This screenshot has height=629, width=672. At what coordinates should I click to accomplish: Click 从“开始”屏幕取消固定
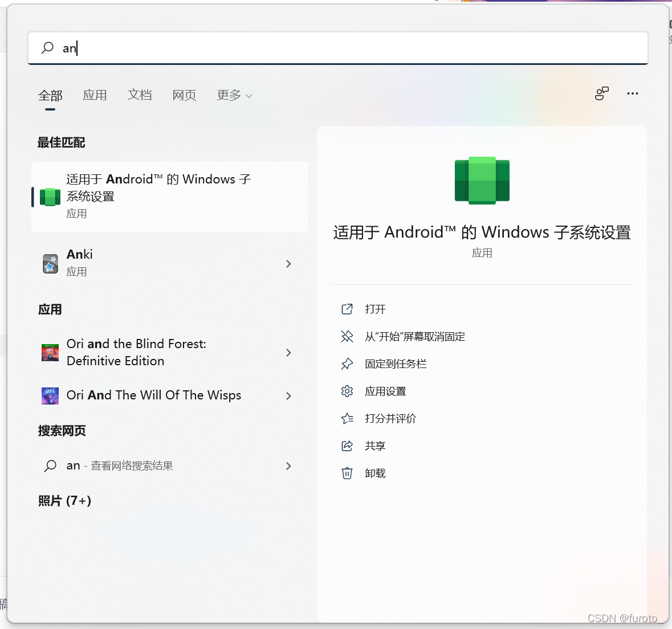coord(415,336)
